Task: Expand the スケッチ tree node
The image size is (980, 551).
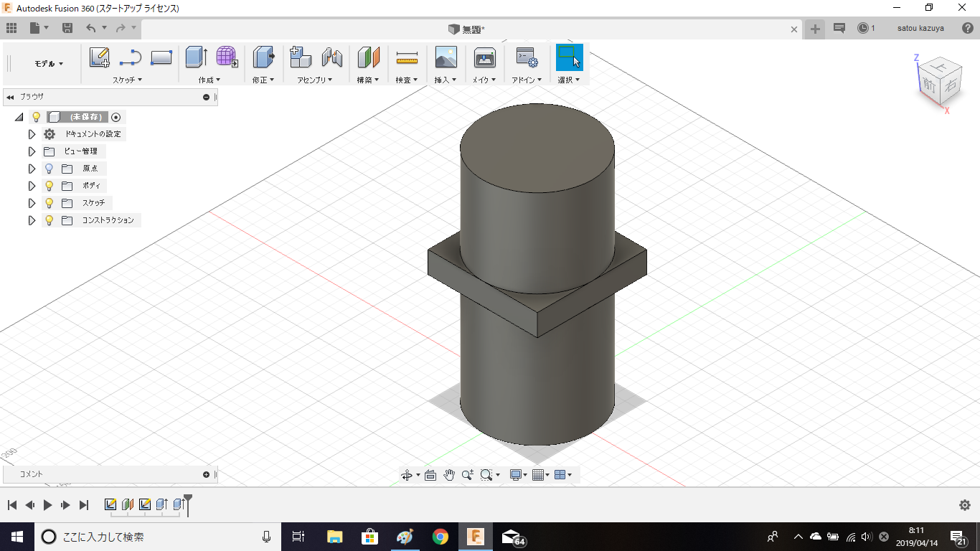Action: tap(32, 203)
